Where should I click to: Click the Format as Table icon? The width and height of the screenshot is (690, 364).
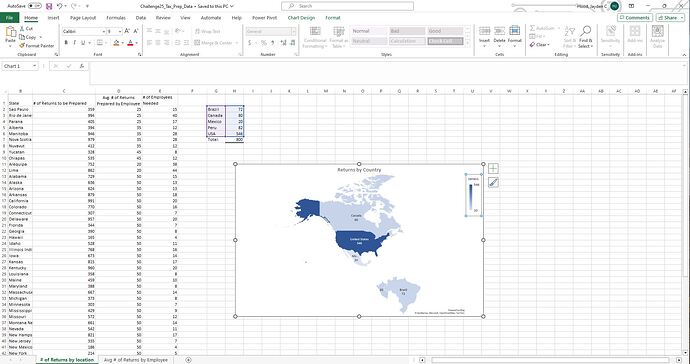pos(338,31)
